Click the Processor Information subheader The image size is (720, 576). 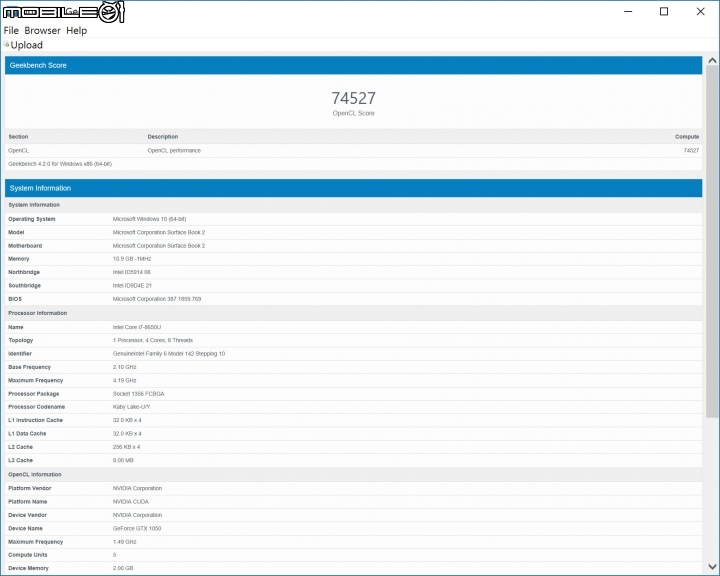click(38, 313)
